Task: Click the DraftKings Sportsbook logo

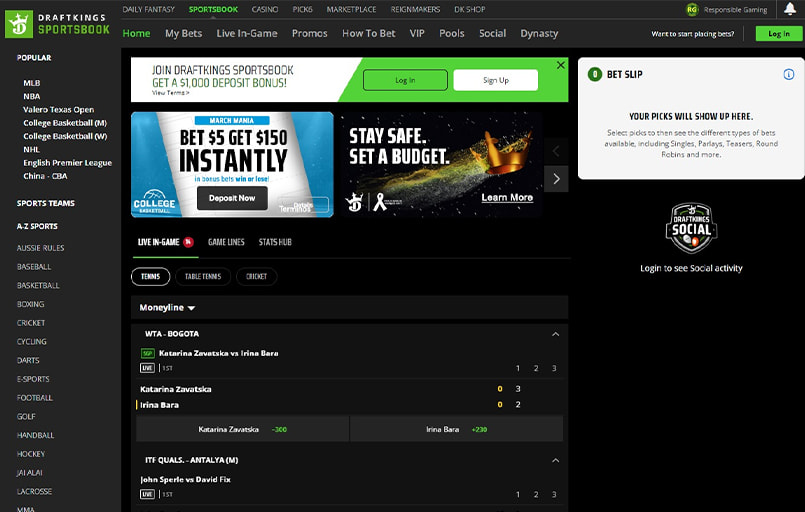Action: [58, 24]
